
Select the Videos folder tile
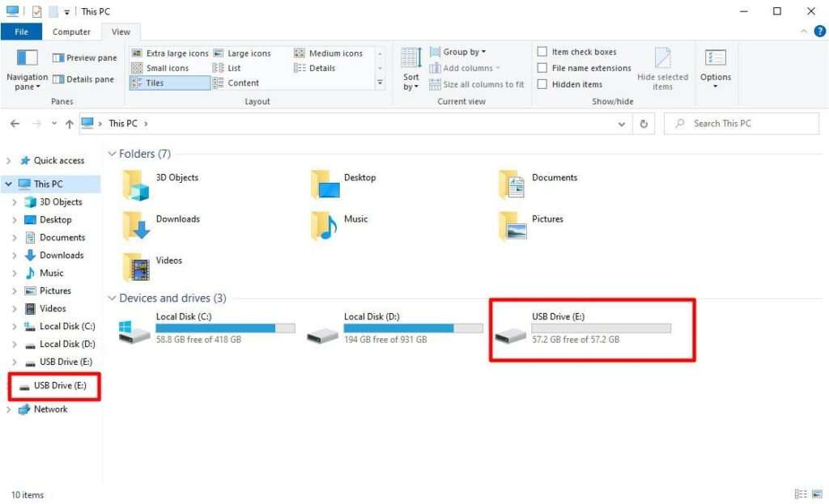point(152,267)
